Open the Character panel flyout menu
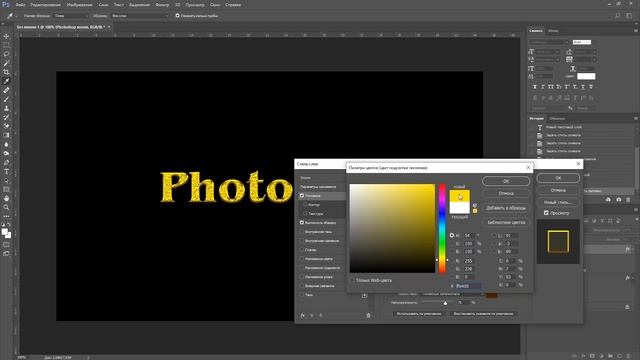The image size is (640, 360). pos(636,31)
